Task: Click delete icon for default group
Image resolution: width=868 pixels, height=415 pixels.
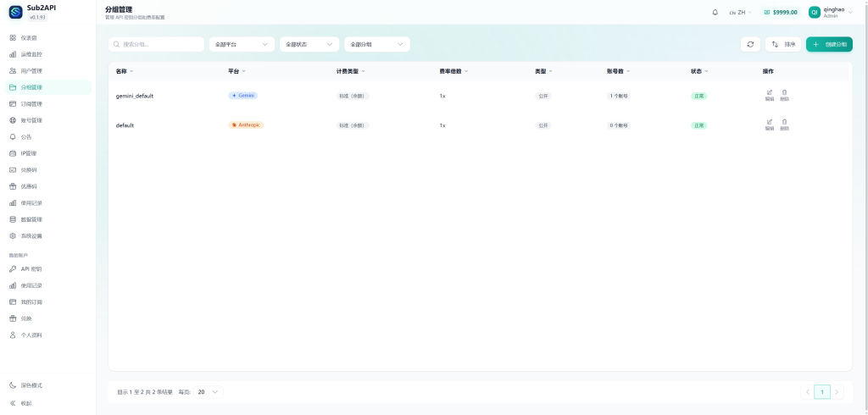Action: click(x=784, y=125)
